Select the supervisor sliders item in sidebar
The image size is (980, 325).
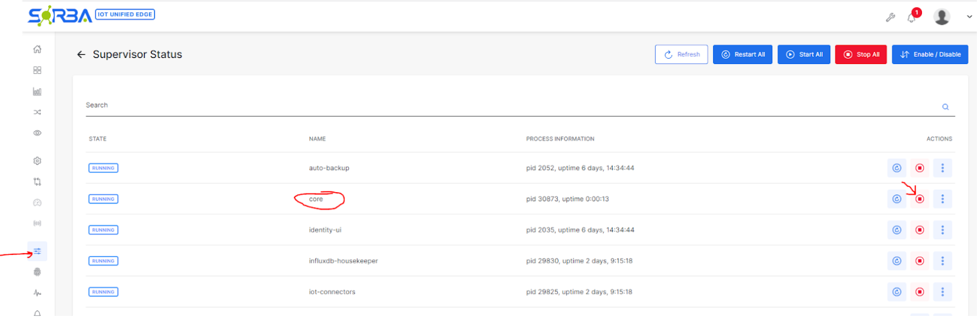[37, 251]
